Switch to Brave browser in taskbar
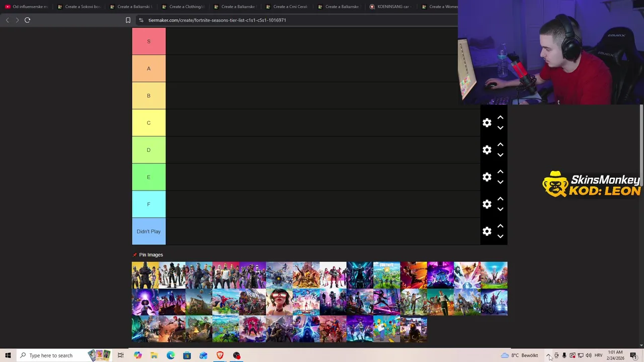Screen dimensions: 644x362 (x=220, y=355)
